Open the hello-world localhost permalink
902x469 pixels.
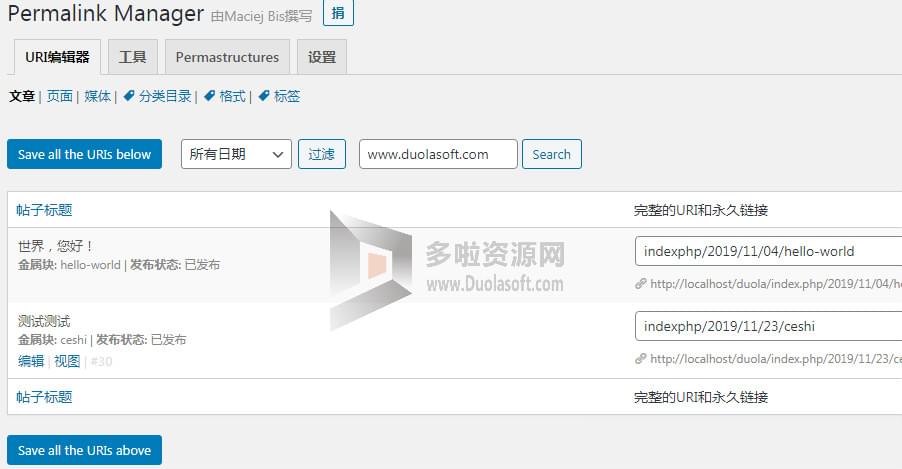[776, 284]
